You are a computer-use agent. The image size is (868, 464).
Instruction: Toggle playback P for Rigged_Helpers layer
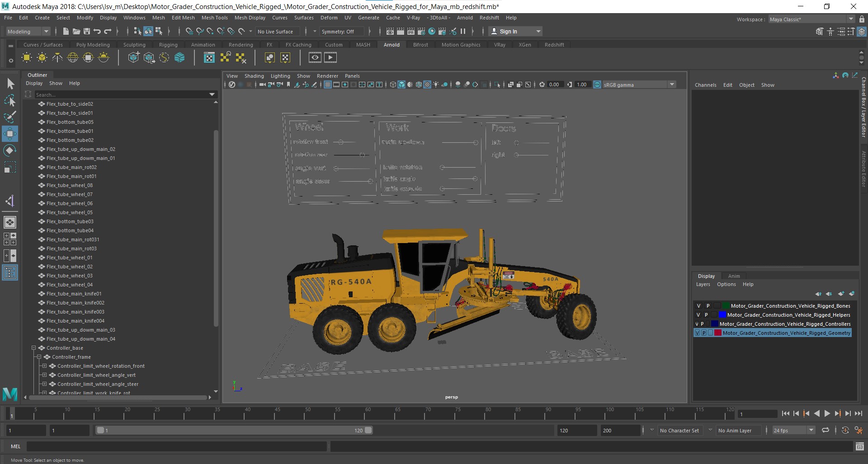pos(706,315)
